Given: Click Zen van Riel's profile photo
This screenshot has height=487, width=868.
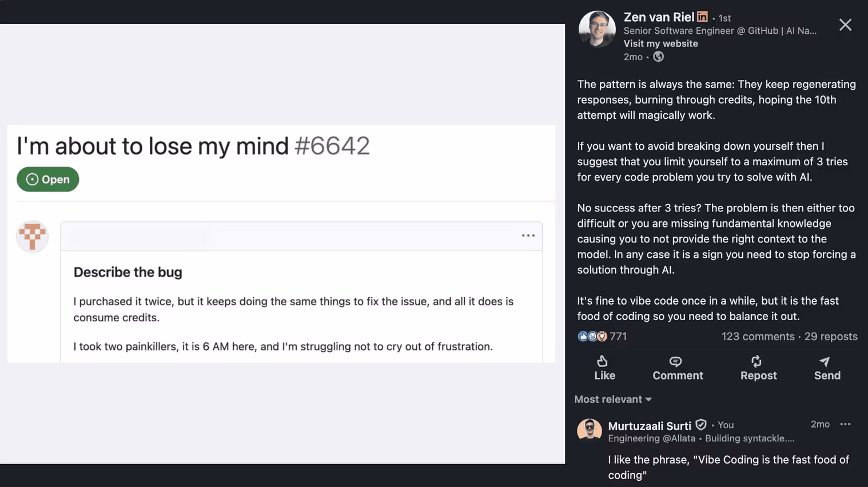Looking at the screenshot, I should point(597,29).
